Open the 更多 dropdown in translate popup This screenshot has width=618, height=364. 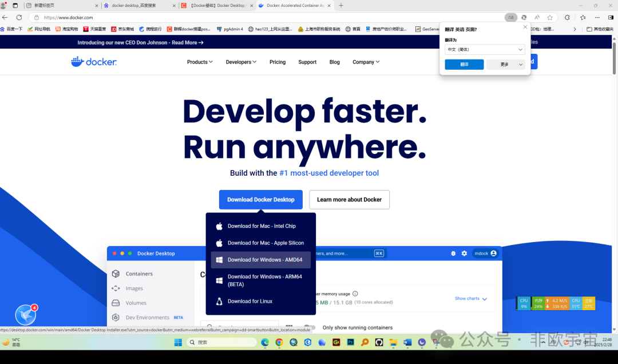tap(506, 64)
